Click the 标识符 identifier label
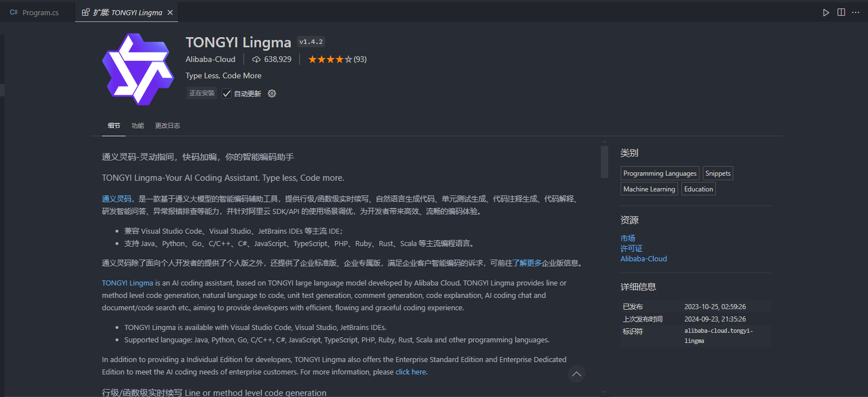Image resolution: width=868 pixels, height=397 pixels. tap(632, 332)
